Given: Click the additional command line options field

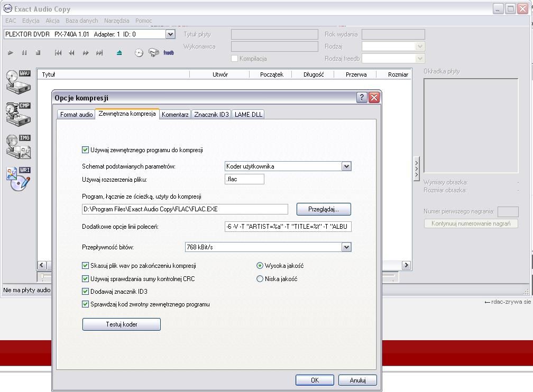Looking at the screenshot, I should [x=288, y=227].
